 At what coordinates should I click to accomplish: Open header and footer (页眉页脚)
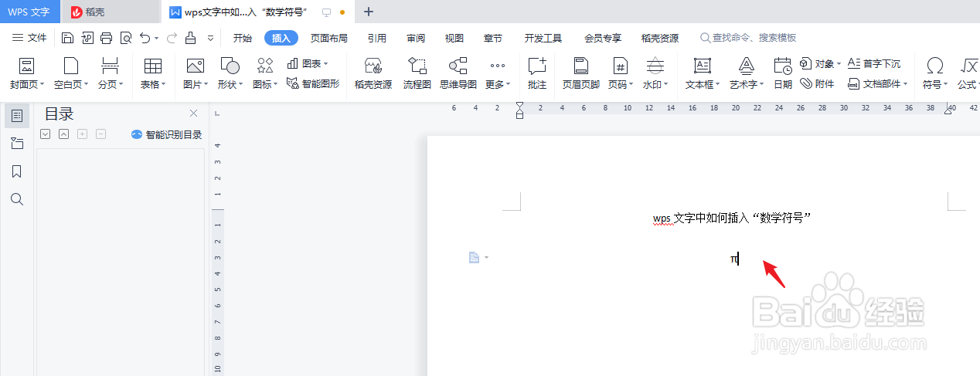point(581,73)
